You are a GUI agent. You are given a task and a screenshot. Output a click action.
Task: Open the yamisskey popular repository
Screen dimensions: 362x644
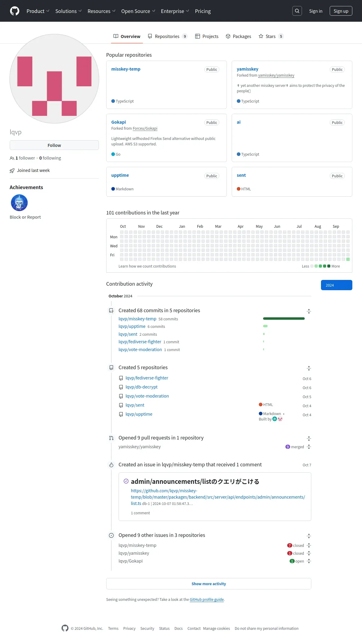247,69
